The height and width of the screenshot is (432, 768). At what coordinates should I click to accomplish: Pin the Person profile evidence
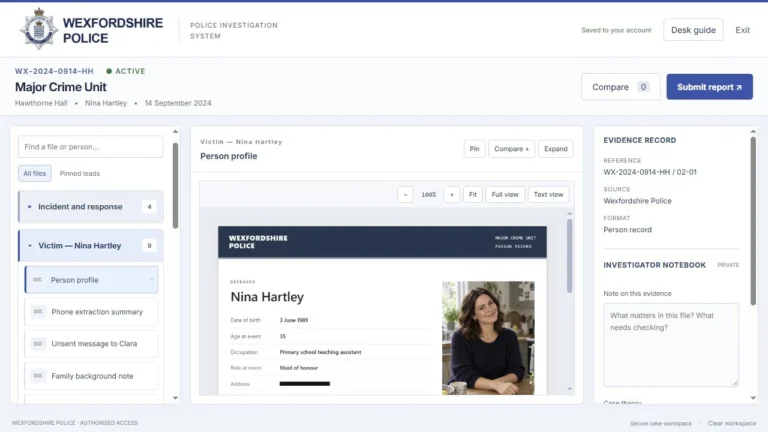pyautogui.click(x=474, y=149)
